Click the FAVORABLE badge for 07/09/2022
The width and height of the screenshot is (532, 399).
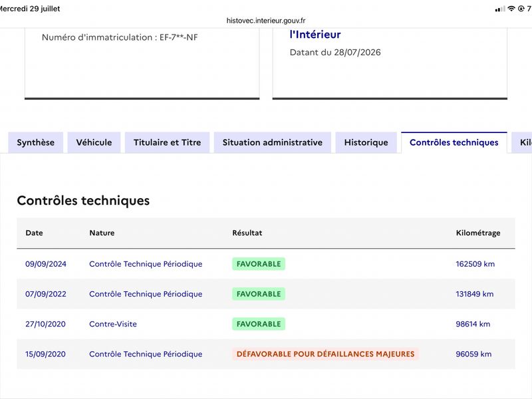pos(259,294)
